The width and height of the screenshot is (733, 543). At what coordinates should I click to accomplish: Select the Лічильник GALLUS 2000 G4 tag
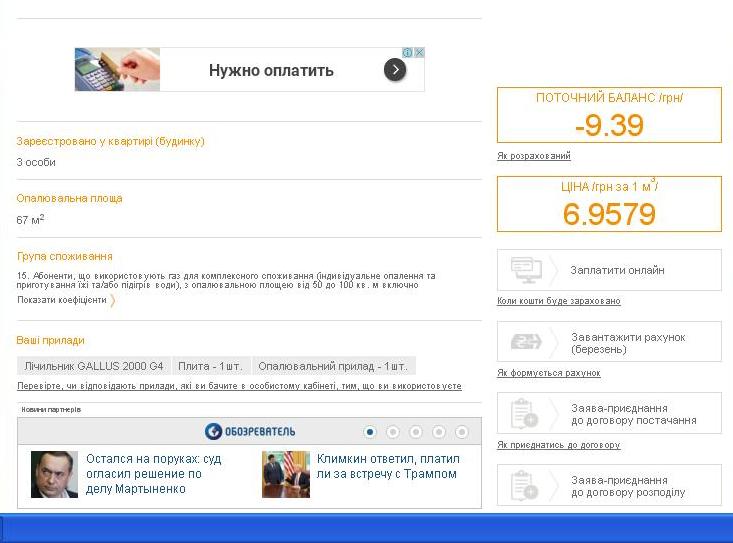(x=94, y=366)
